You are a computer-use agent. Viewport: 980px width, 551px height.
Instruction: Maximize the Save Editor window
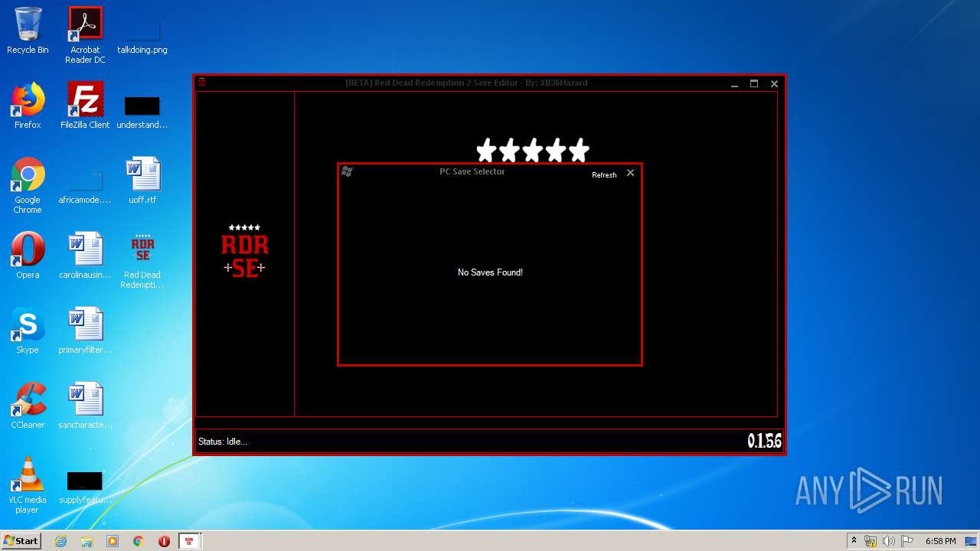click(x=754, y=84)
